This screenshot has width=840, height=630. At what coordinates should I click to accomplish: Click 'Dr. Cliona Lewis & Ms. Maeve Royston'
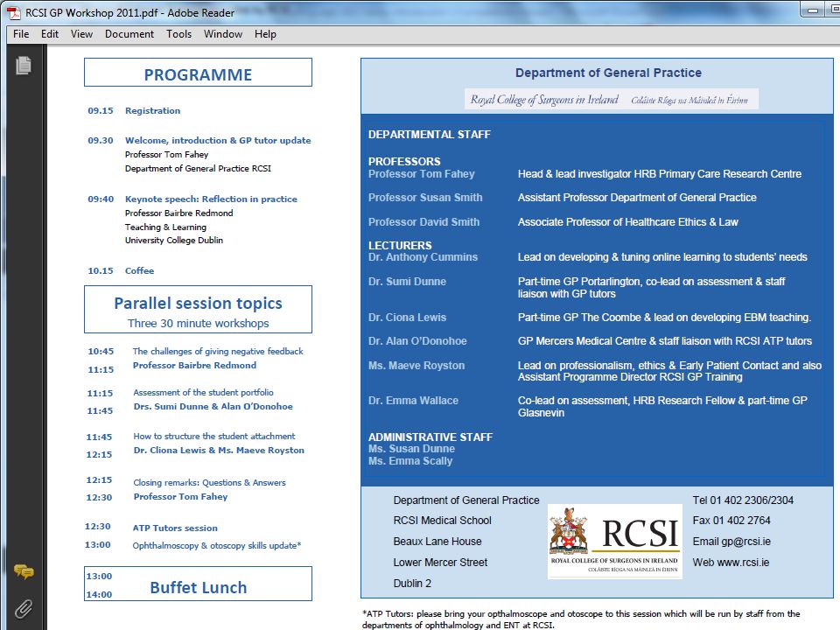coord(219,450)
